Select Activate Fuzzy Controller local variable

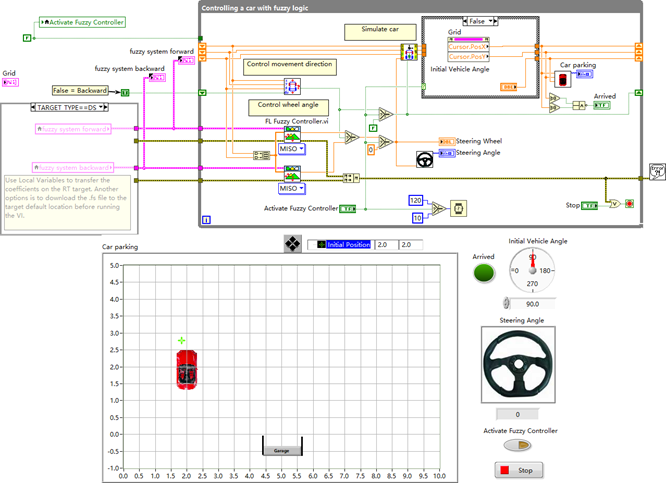[82, 23]
